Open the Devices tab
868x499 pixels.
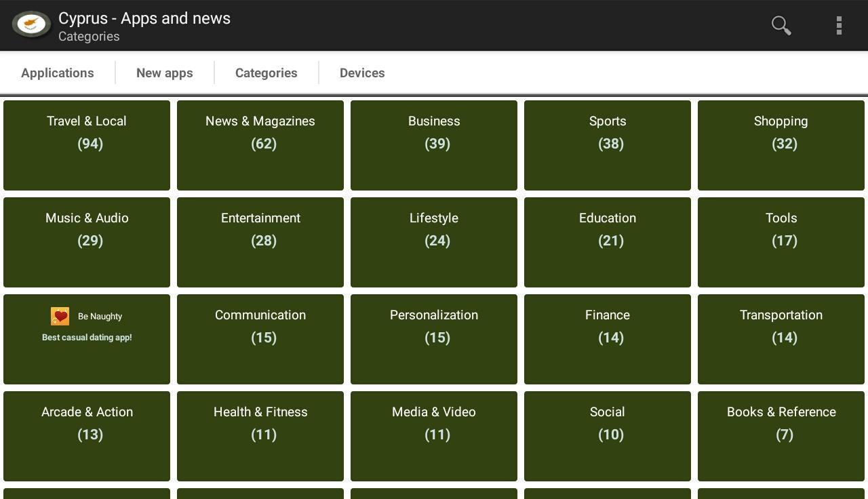pyautogui.click(x=362, y=73)
